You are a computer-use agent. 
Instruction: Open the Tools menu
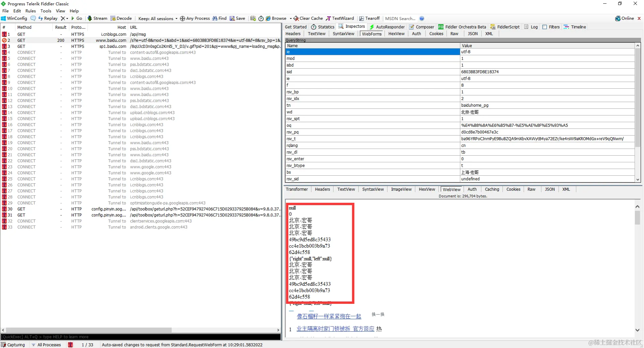[46, 11]
